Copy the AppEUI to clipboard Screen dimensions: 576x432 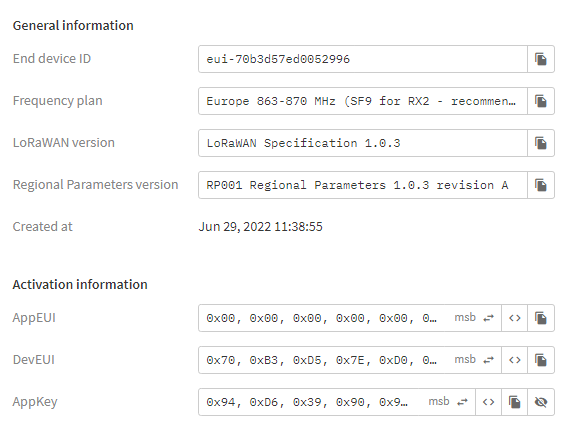[541, 318]
